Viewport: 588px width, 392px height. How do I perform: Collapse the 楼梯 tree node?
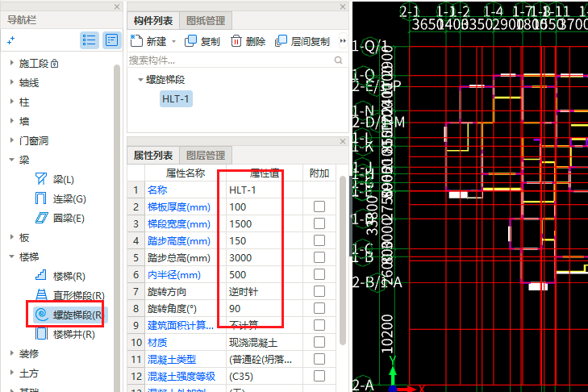(x=11, y=256)
